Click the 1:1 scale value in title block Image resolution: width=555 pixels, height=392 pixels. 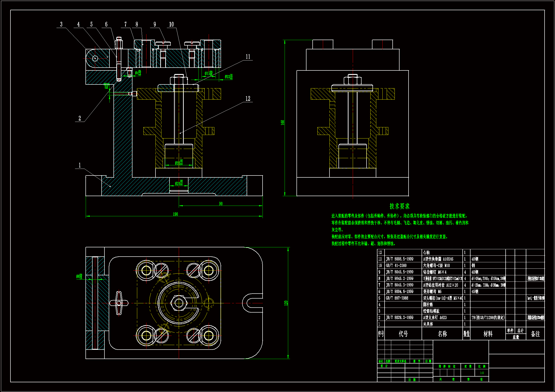482,373
